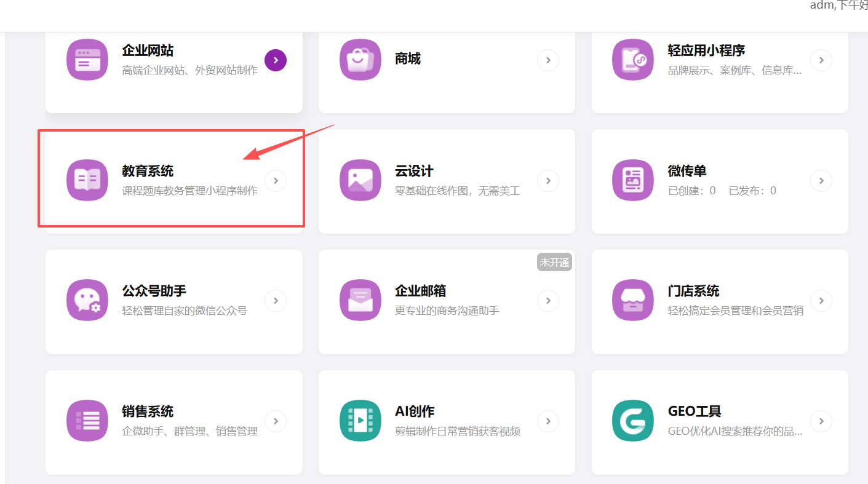Click the 企业网站 browser-window icon
The height and width of the screenshot is (484, 868).
(x=87, y=60)
